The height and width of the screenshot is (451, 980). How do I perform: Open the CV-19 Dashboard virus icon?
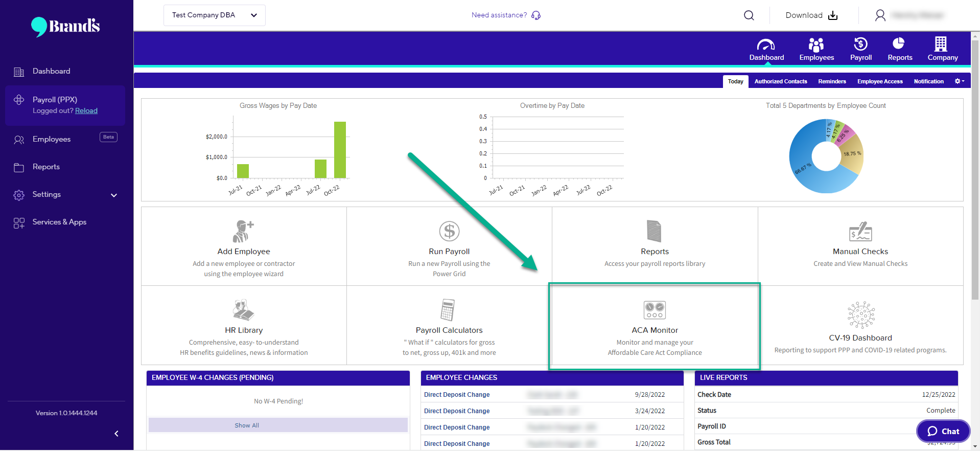(x=861, y=314)
